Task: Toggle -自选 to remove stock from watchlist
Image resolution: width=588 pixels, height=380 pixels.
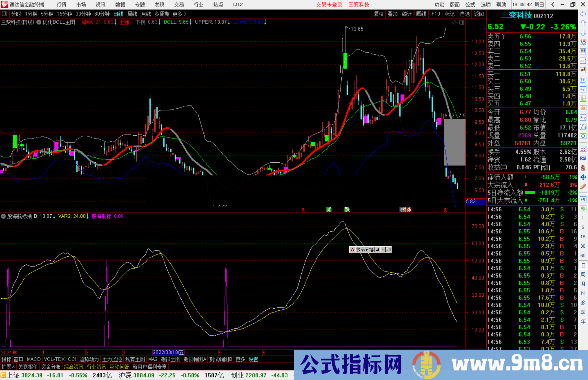Action: [464, 14]
